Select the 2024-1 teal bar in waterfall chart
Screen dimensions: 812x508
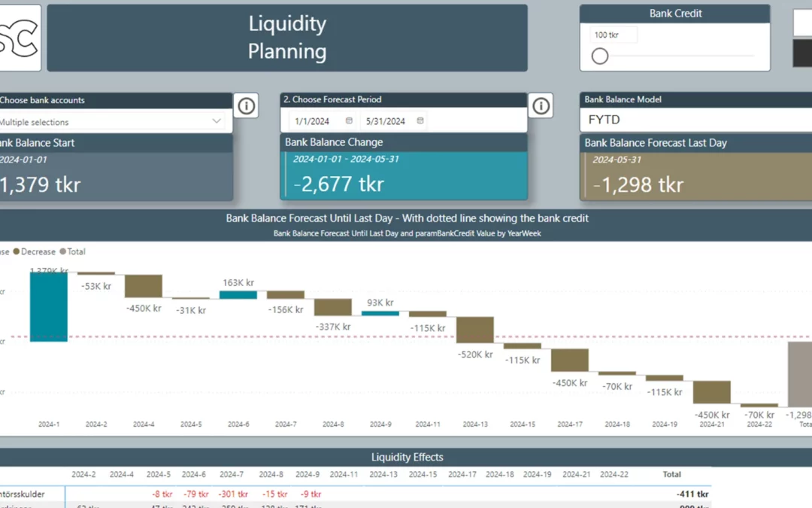49,306
